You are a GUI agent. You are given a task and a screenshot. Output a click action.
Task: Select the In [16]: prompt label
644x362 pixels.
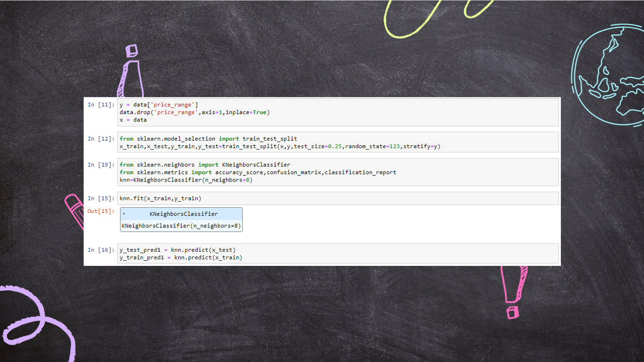point(101,250)
